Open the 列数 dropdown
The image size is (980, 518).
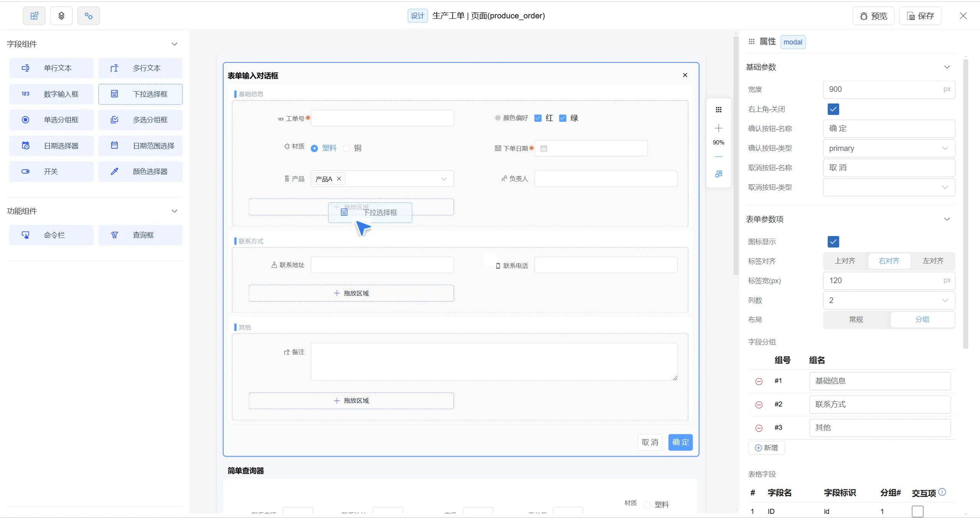click(x=889, y=300)
